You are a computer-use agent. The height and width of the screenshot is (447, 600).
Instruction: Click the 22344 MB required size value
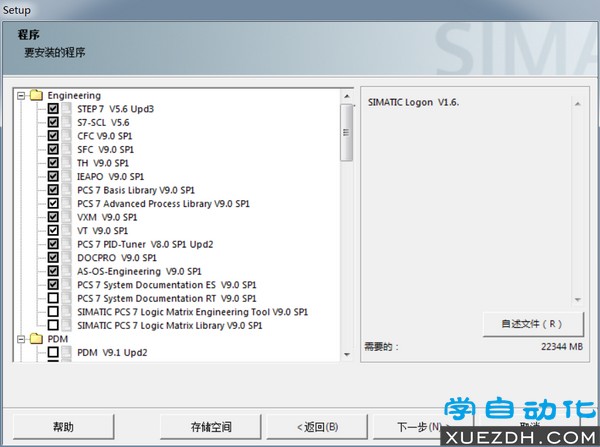tap(562, 347)
